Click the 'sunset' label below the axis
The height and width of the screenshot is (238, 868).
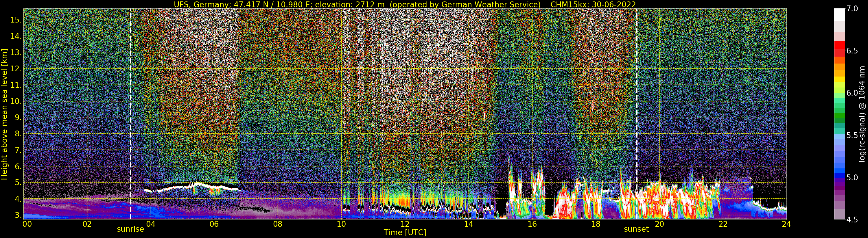pyautogui.click(x=636, y=229)
